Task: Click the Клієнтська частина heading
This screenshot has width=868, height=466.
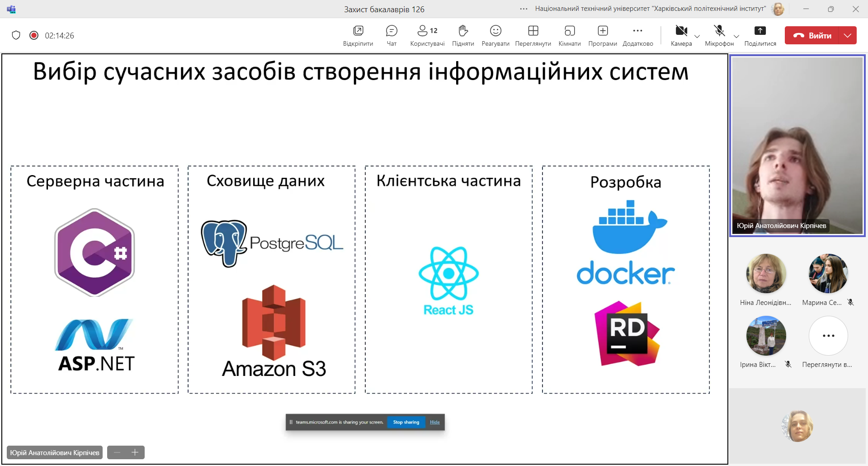Action: [x=449, y=181]
